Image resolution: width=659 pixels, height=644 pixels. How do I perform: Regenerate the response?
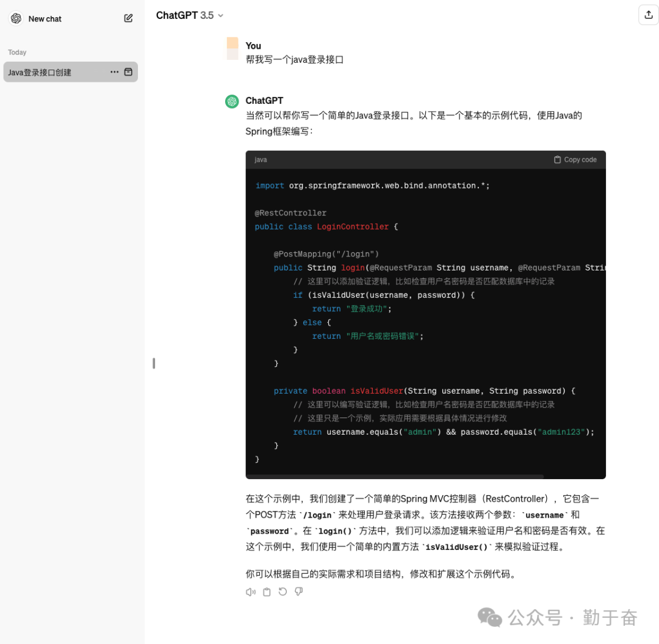coord(283,592)
